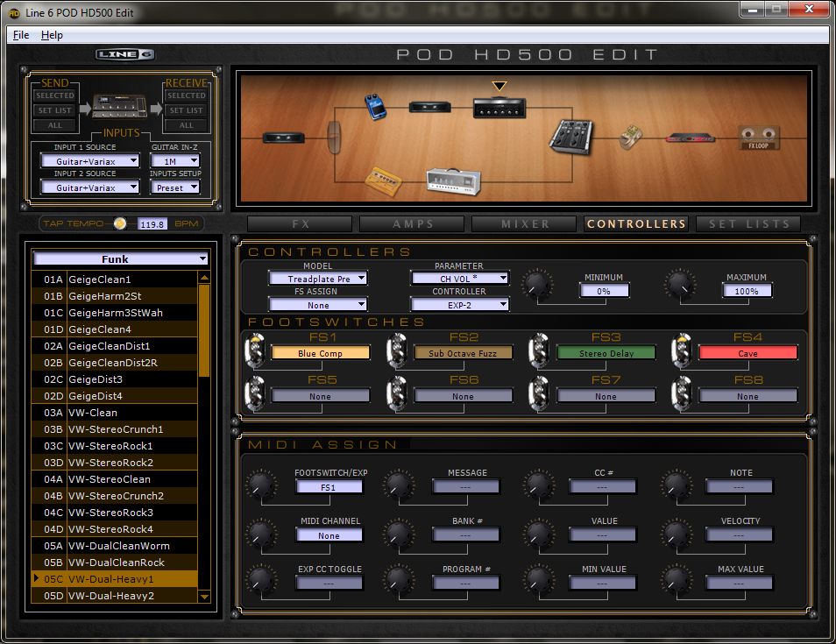Click the BANK # knob
The height and width of the screenshot is (644, 836).
398,533
